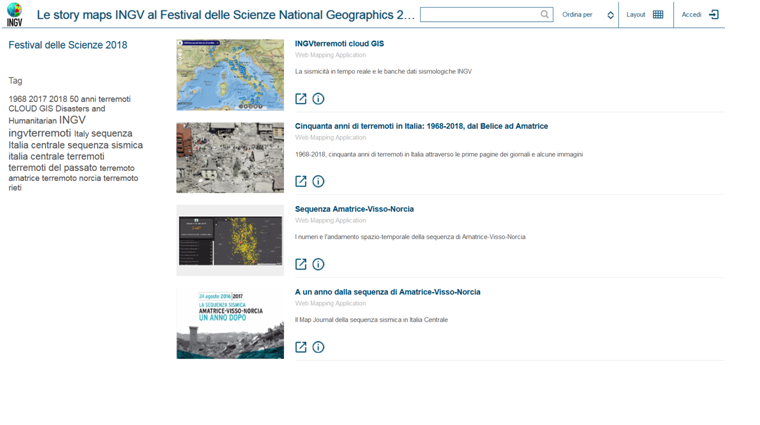760x425 pixels.
Task: Select Festival delle Scienze 2018 group
Action: coord(68,45)
